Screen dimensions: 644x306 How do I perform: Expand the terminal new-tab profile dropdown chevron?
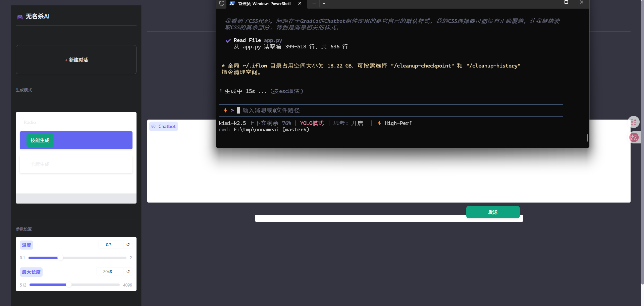[x=324, y=3]
